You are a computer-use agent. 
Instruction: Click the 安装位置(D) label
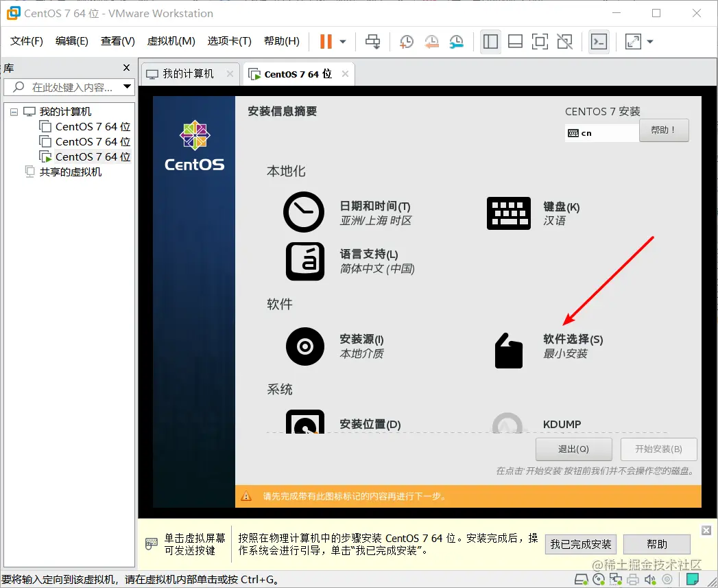[x=370, y=424]
